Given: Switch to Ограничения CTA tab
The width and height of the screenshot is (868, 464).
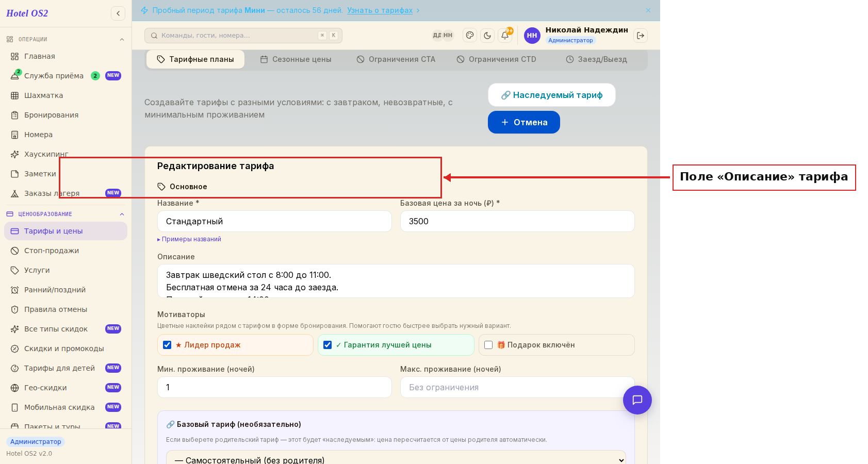Looking at the screenshot, I should click(396, 59).
